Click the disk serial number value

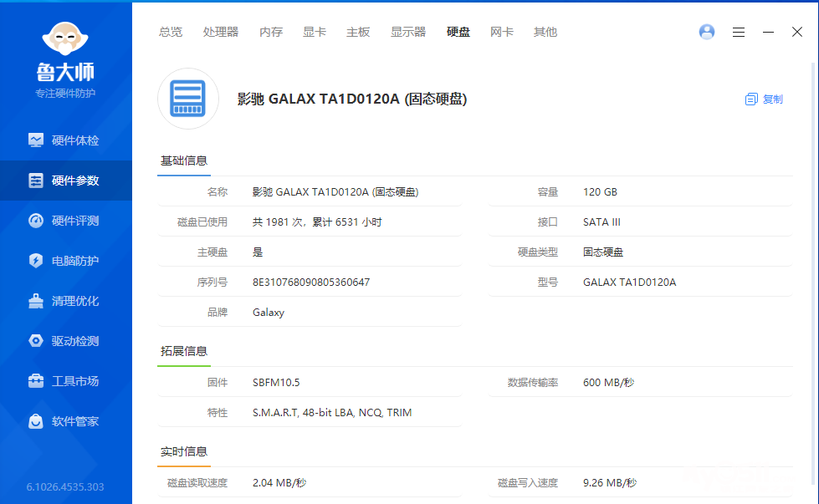[311, 283]
